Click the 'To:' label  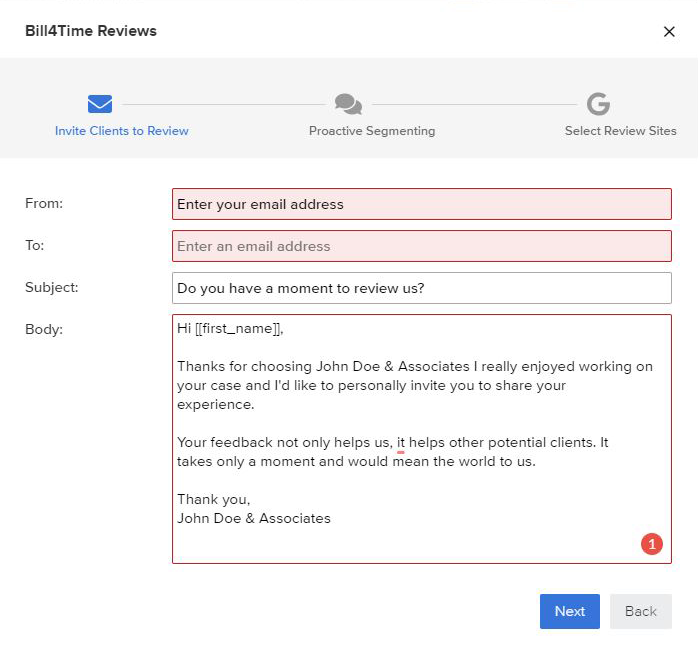pos(35,245)
